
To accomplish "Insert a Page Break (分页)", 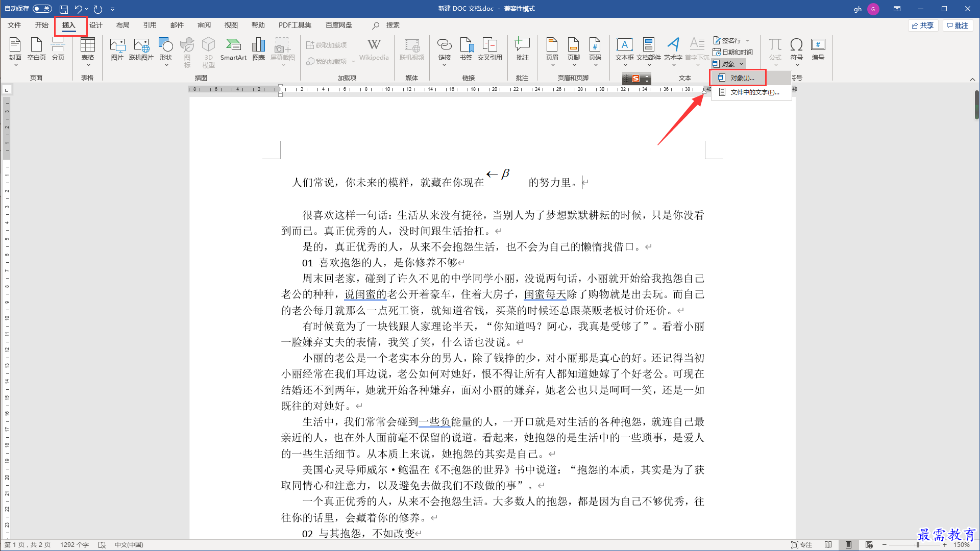I will tap(58, 50).
